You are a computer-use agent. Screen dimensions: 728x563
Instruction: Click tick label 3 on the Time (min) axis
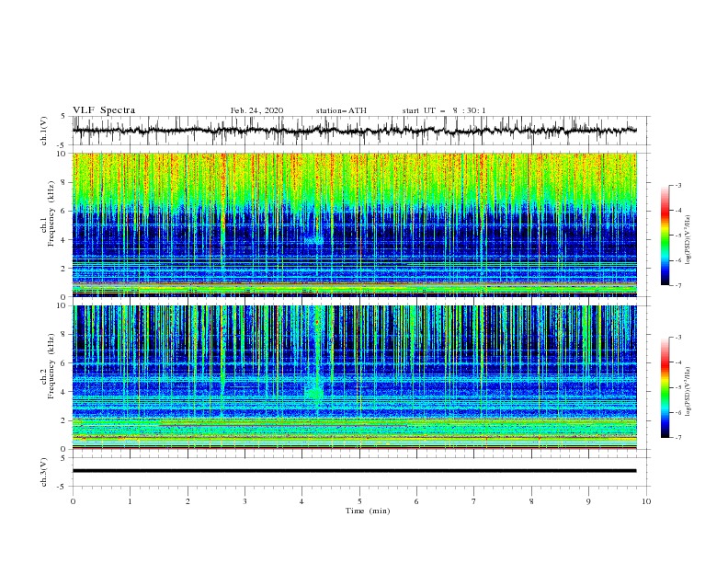[x=245, y=501]
